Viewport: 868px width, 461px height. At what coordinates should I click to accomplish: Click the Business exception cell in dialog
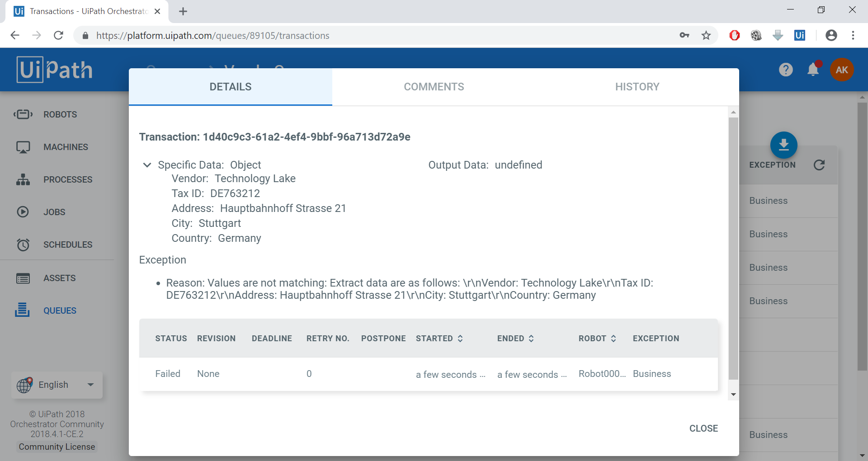tap(652, 374)
